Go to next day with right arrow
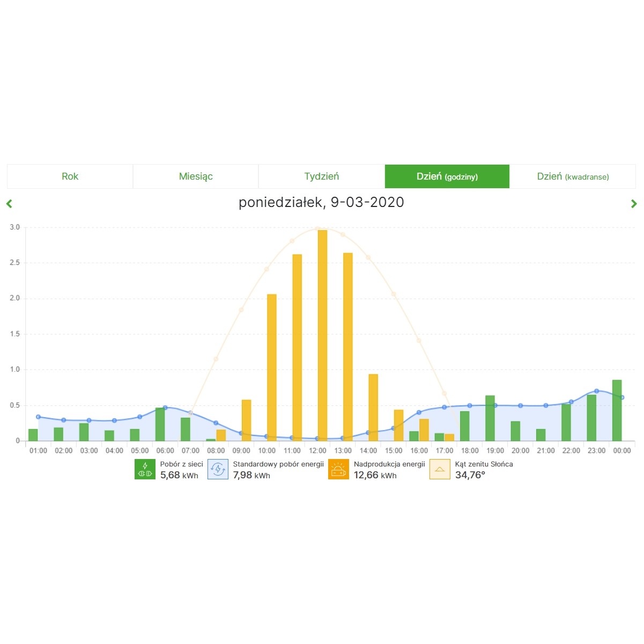 pyautogui.click(x=634, y=203)
